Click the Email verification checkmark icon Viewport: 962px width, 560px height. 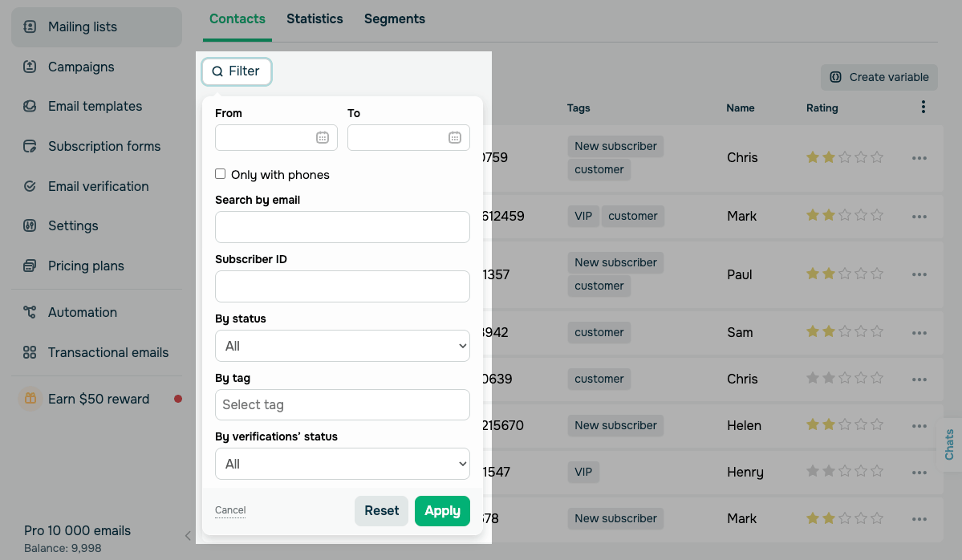click(30, 186)
